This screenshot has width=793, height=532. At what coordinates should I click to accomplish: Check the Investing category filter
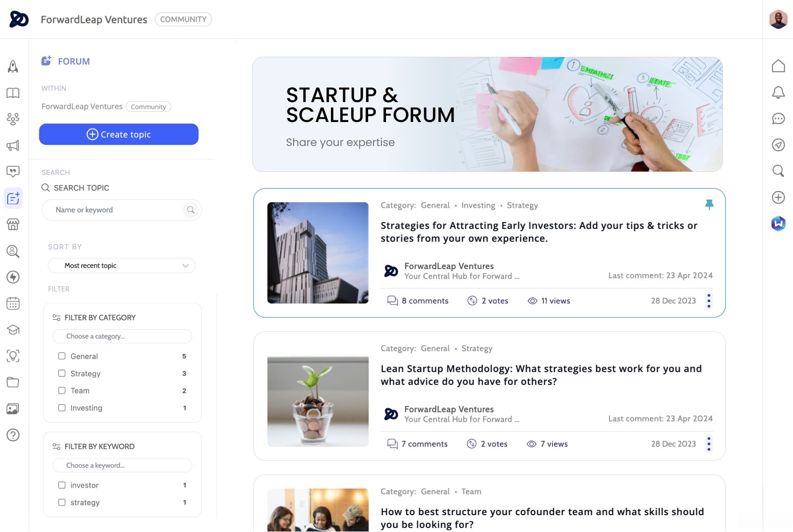pyautogui.click(x=62, y=408)
